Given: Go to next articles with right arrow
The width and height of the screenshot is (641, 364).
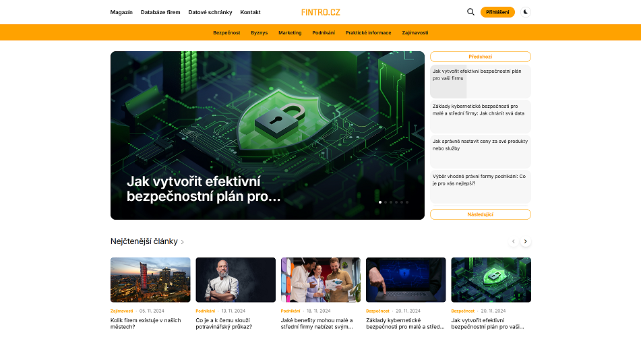Looking at the screenshot, I should [x=526, y=241].
